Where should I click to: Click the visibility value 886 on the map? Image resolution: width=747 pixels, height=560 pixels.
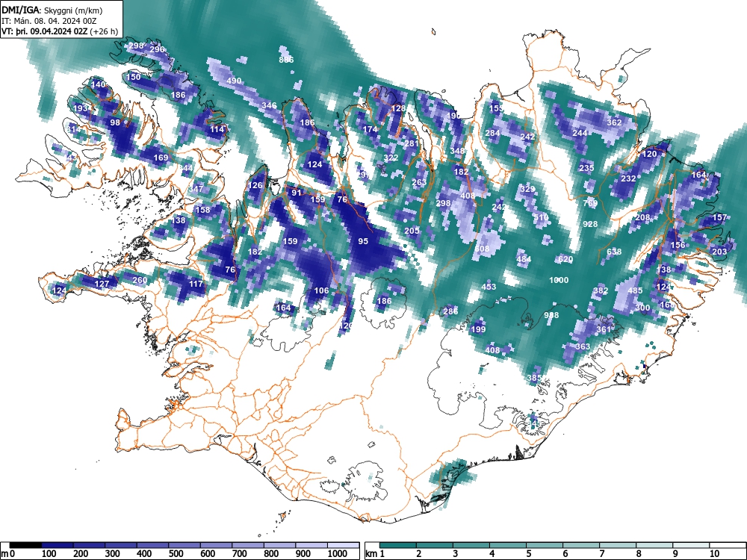[x=286, y=60]
